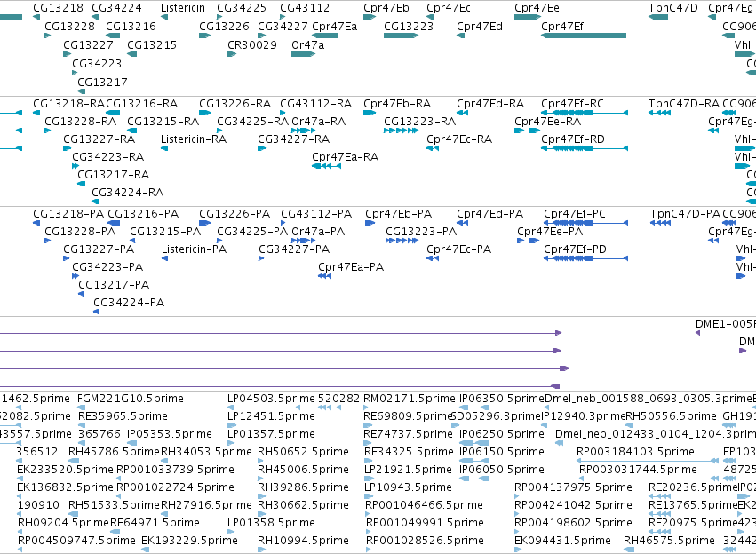756x554 pixels.
Task: Click the EK193229.5prime EST label
Action: click(x=189, y=541)
